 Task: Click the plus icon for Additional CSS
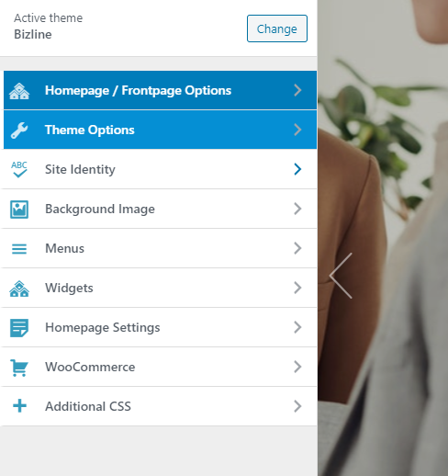point(19,406)
